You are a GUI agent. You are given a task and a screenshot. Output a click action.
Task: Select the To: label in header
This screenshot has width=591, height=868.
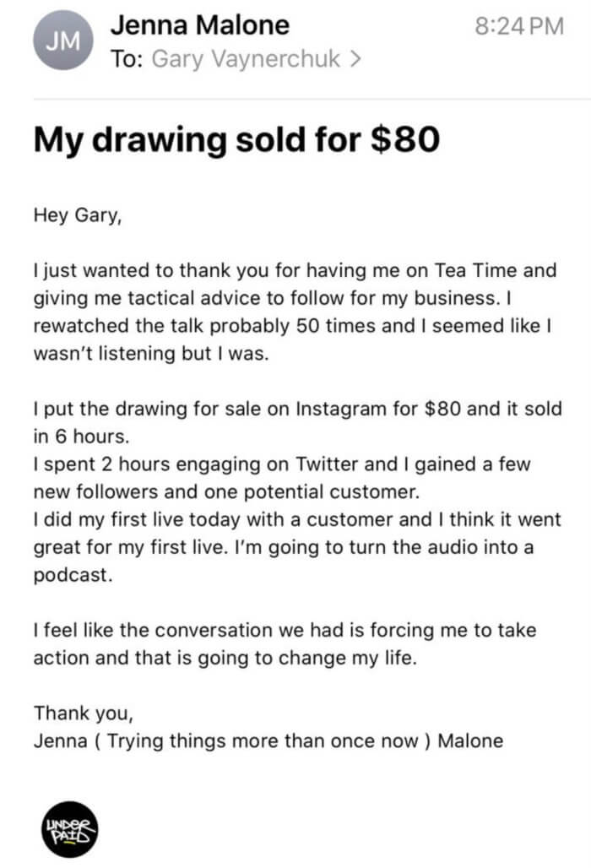(127, 59)
